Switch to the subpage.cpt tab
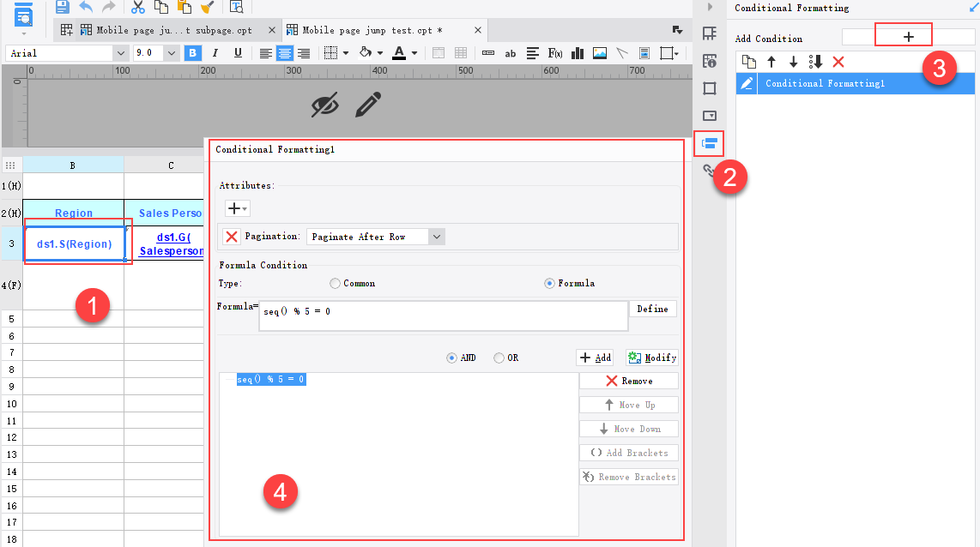This screenshot has height=547, width=980. coord(172,29)
